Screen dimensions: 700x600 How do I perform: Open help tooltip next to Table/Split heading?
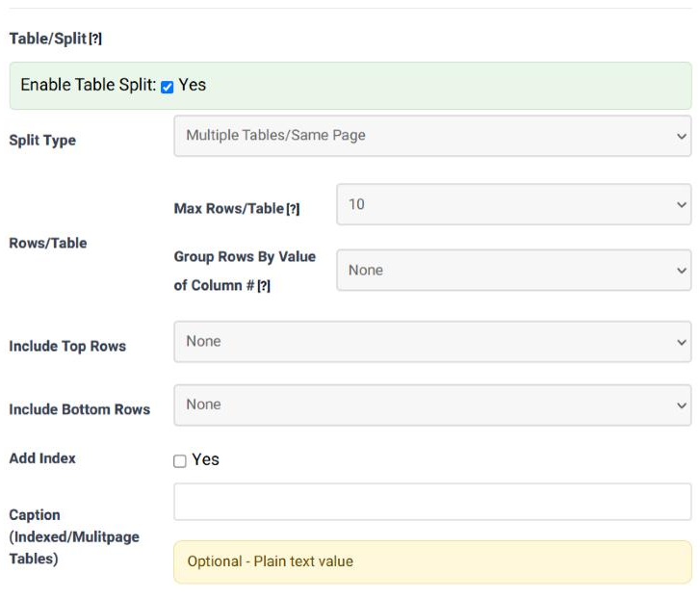click(x=95, y=39)
